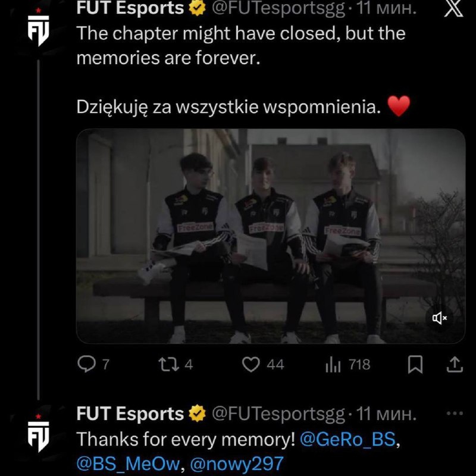Unmute the video with the speaker icon
This screenshot has height=476, width=476.
440,318
